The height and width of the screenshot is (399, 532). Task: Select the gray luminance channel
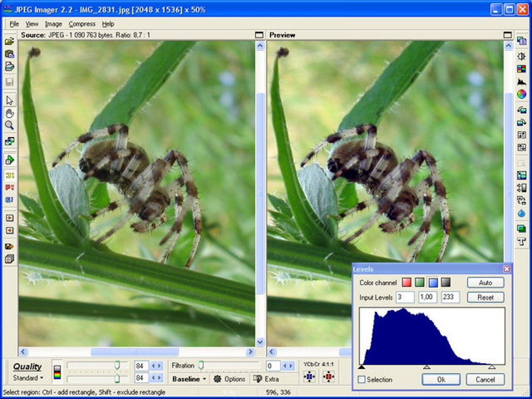pyautogui.click(x=446, y=282)
